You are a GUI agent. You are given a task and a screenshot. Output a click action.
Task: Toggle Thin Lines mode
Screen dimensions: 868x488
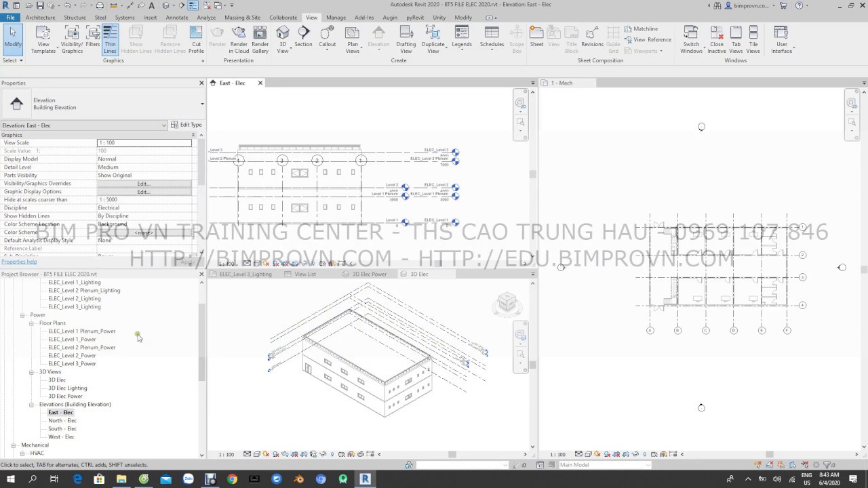(110, 39)
